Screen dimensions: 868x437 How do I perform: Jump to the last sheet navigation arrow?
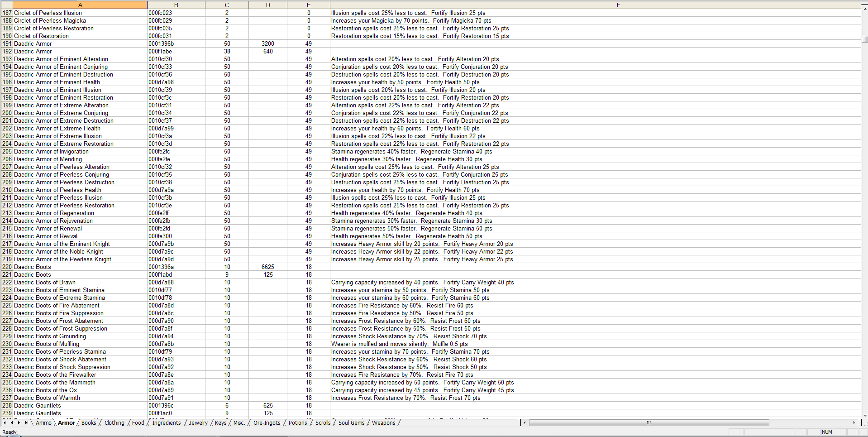pos(26,423)
